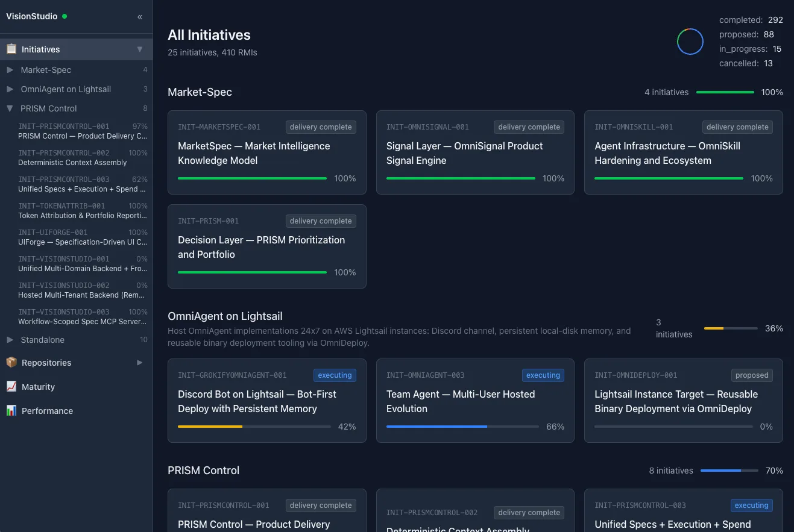Click the 'proposed: 88' status count
Screen dimensions: 794x532
tap(747, 34)
